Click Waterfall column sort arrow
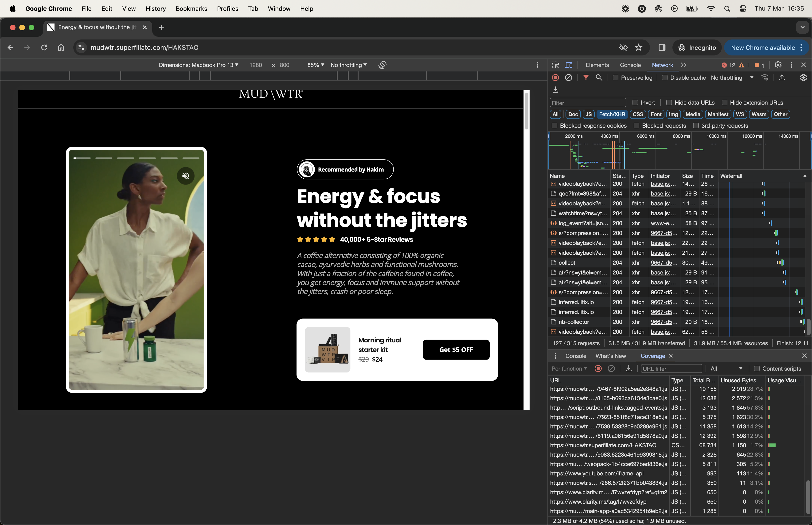Viewport: 812px width, 525px height. [805, 176]
